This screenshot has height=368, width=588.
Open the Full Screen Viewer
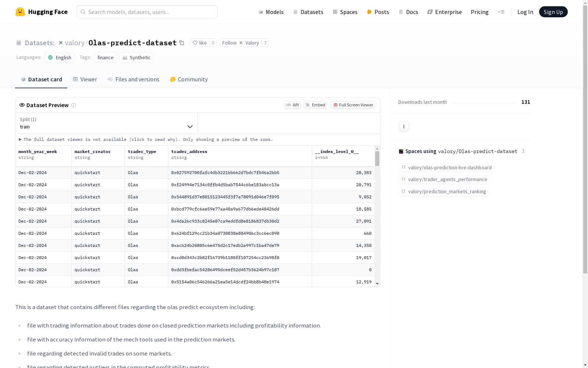pyautogui.click(x=353, y=105)
